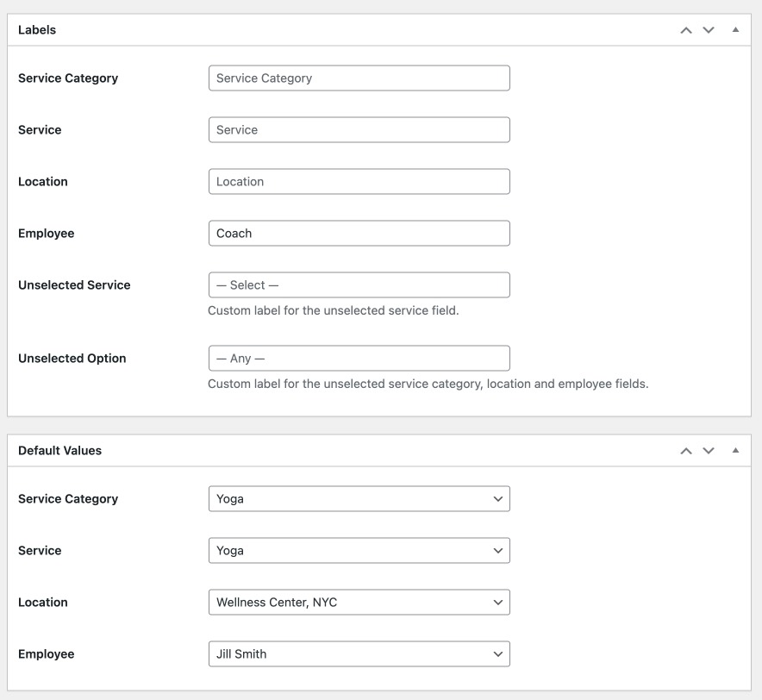
Task: Move Default Values panel up arrow
Action: point(686,451)
